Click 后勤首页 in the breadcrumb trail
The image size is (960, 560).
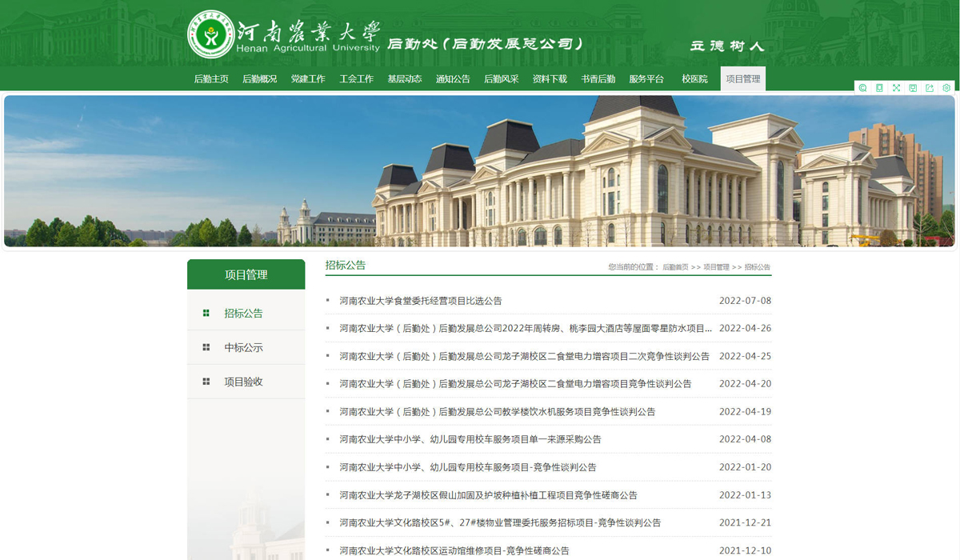675,267
